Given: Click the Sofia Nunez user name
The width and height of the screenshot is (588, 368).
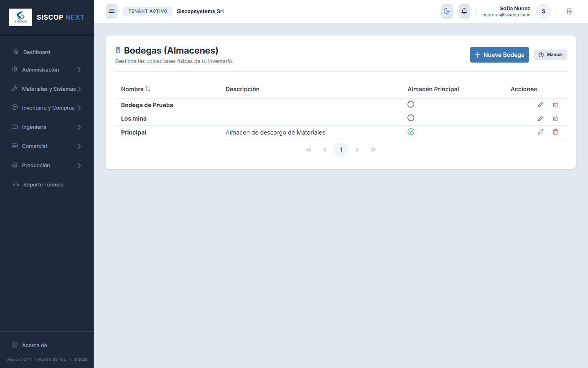Looking at the screenshot, I should pyautogui.click(x=515, y=8).
